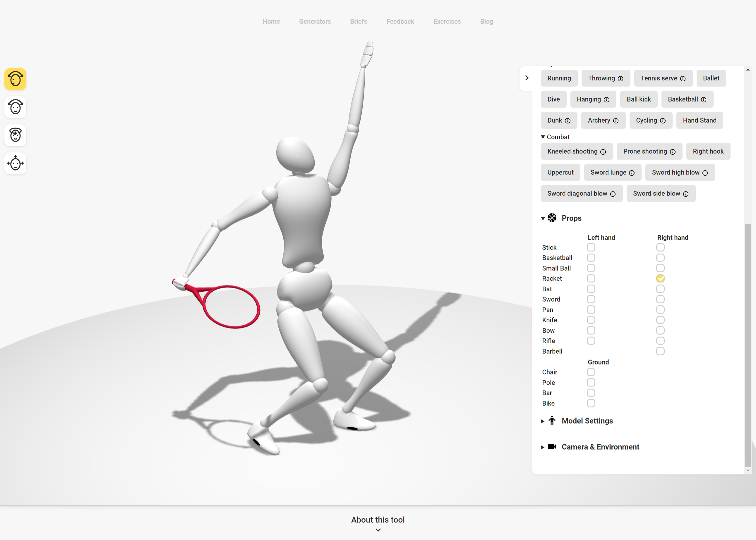756x540 pixels.
Task: Select the head spin rotation tool
Action: (x=15, y=135)
